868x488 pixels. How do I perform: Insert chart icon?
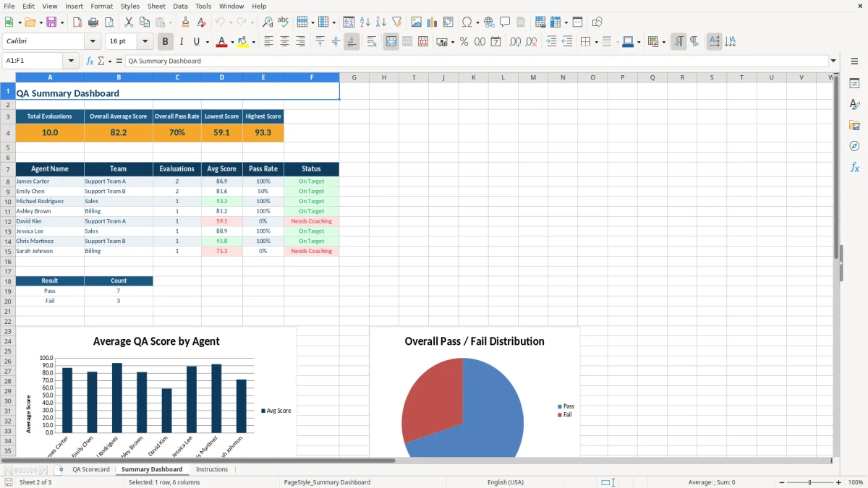[x=432, y=22]
